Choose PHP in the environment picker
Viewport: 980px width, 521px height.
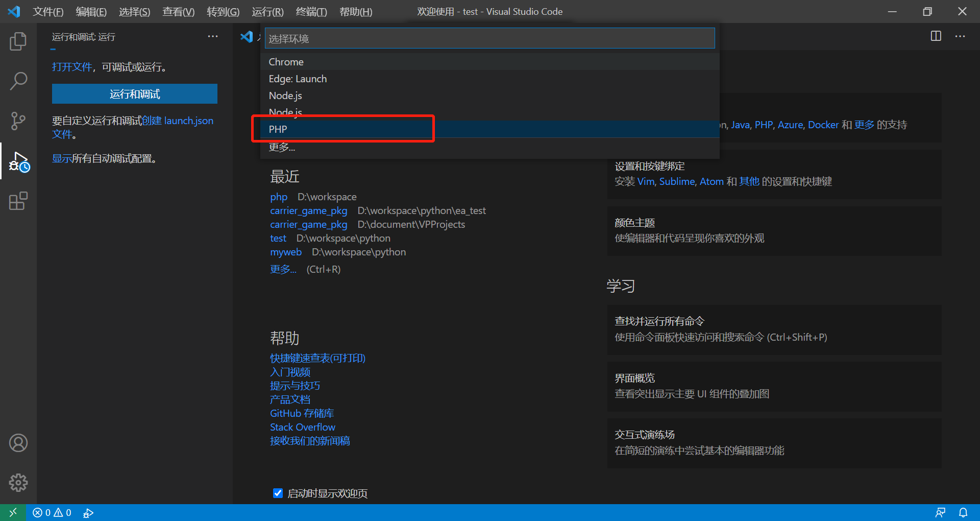[490, 129]
